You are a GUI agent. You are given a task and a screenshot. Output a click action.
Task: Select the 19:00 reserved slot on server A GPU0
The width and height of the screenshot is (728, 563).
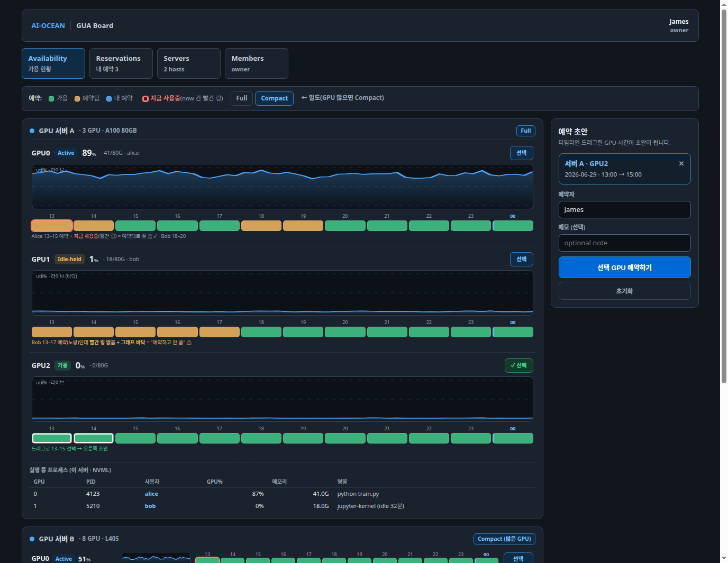(303, 226)
